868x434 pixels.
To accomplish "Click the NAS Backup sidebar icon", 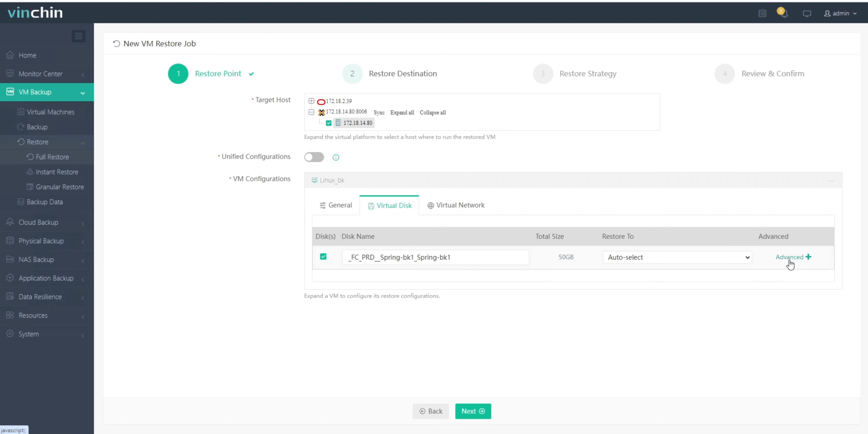I will (10, 259).
